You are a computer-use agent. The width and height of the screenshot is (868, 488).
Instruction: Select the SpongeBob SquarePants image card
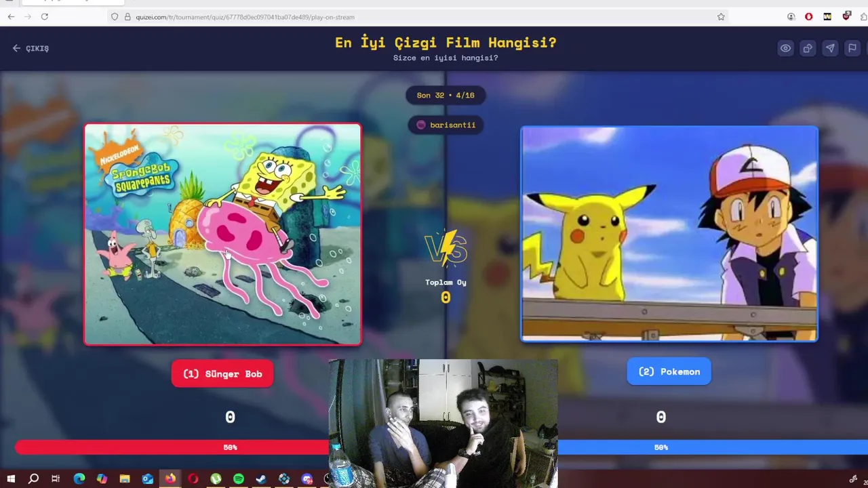[x=222, y=234]
